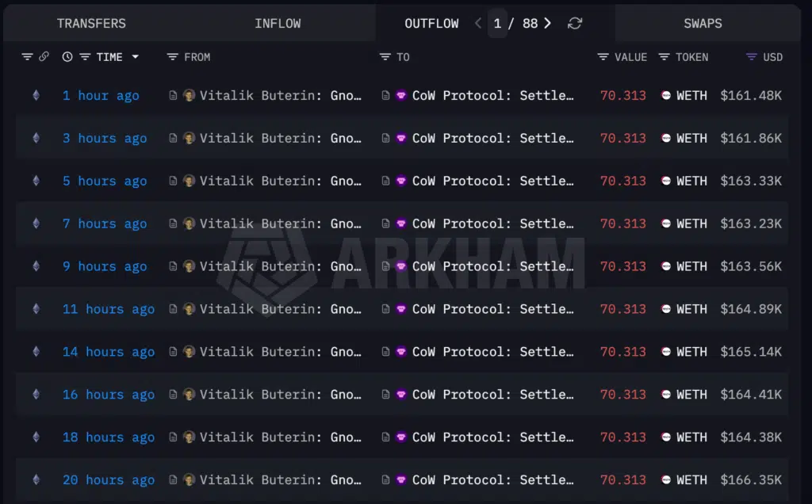Image resolution: width=812 pixels, height=504 pixels.
Task: Open Vitalik Buterin's avatar on the top row
Action: tap(190, 95)
